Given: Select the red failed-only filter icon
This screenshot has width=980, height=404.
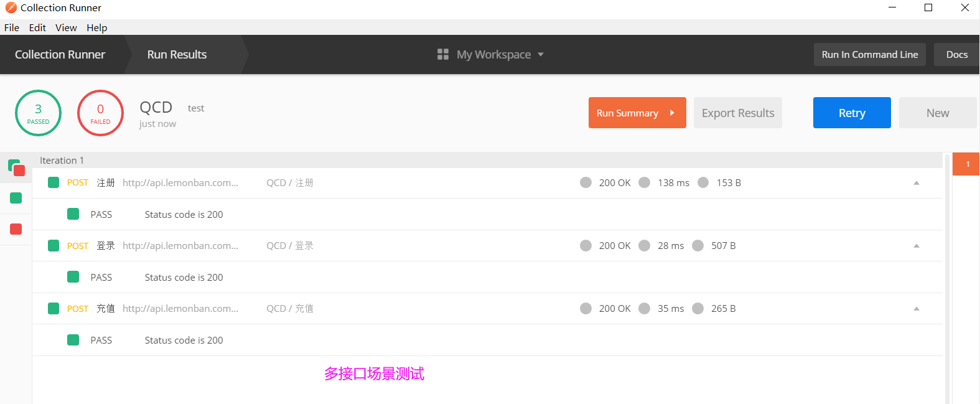Looking at the screenshot, I should tap(16, 229).
